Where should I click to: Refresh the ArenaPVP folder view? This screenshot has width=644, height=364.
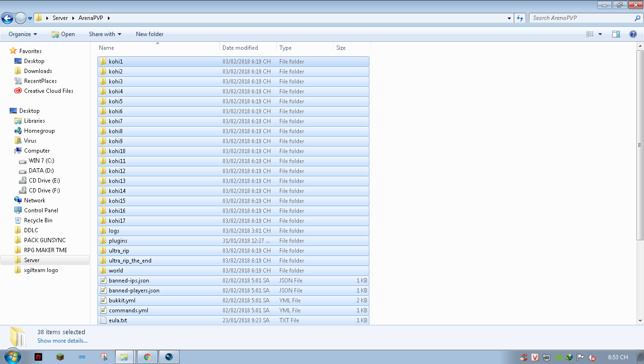click(x=520, y=18)
